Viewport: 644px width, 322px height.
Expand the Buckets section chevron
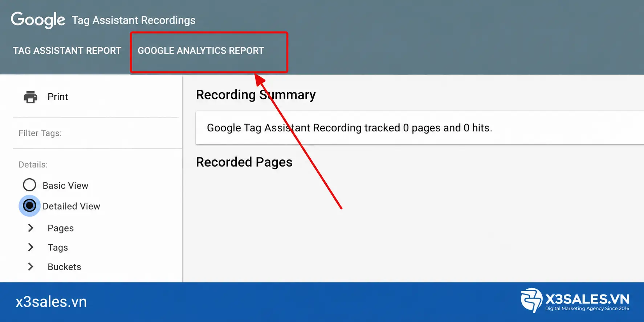pyautogui.click(x=31, y=267)
